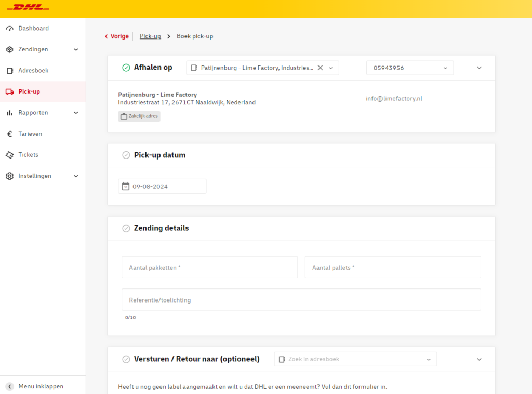Click the red Pick-up truck icon
This screenshot has width=532, height=394.
[9, 92]
